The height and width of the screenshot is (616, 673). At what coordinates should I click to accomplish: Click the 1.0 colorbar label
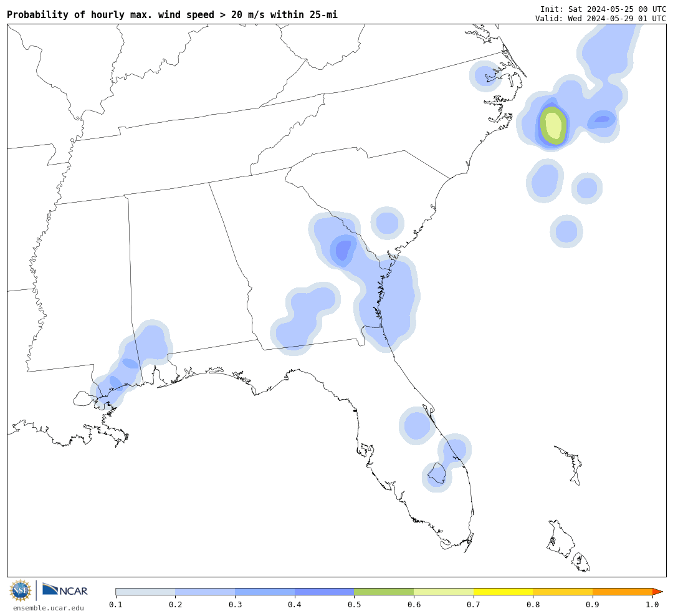[x=652, y=605]
